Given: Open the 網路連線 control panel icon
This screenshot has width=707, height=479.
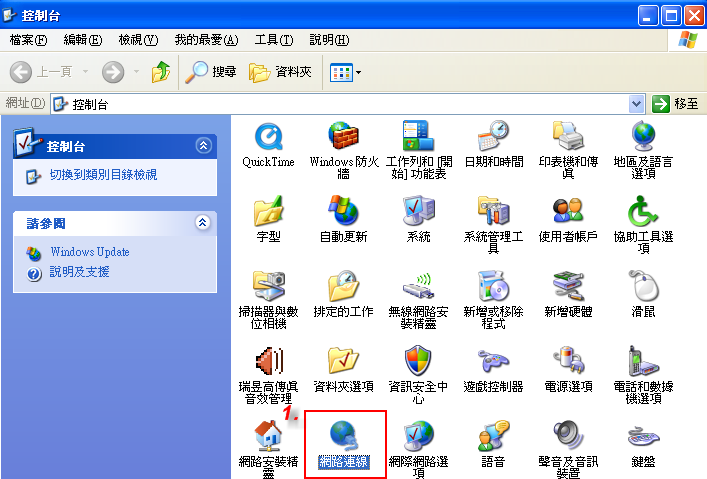Looking at the screenshot, I should tap(344, 436).
